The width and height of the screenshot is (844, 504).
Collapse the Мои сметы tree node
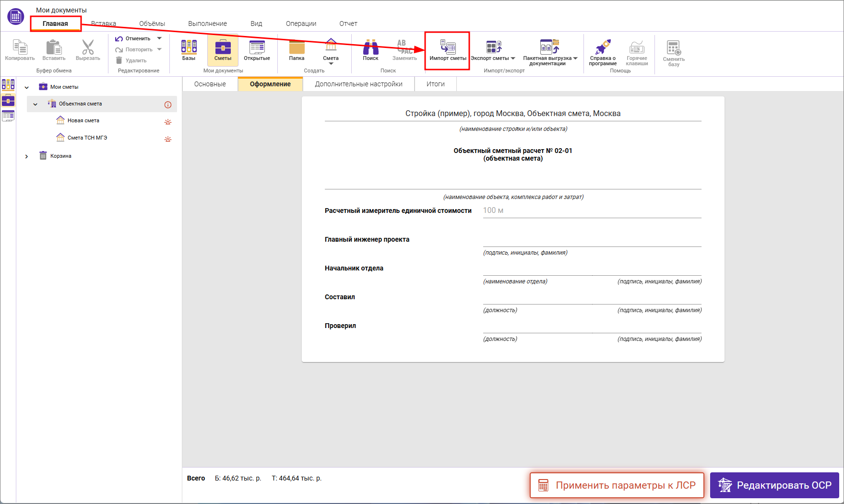tap(27, 87)
